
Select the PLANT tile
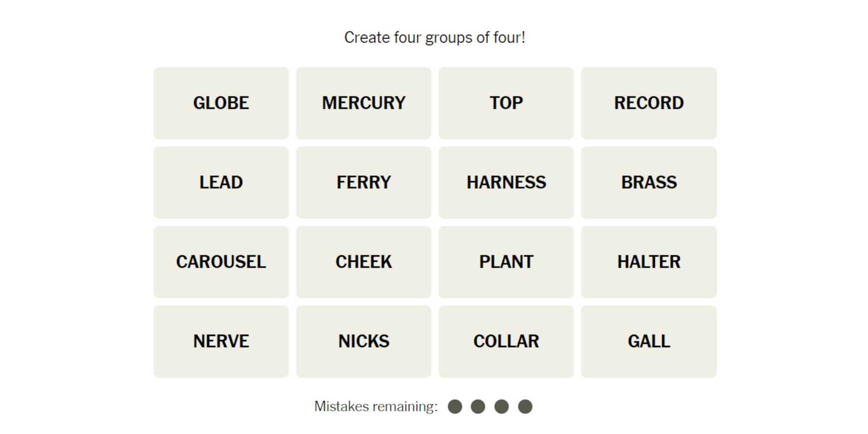click(506, 262)
